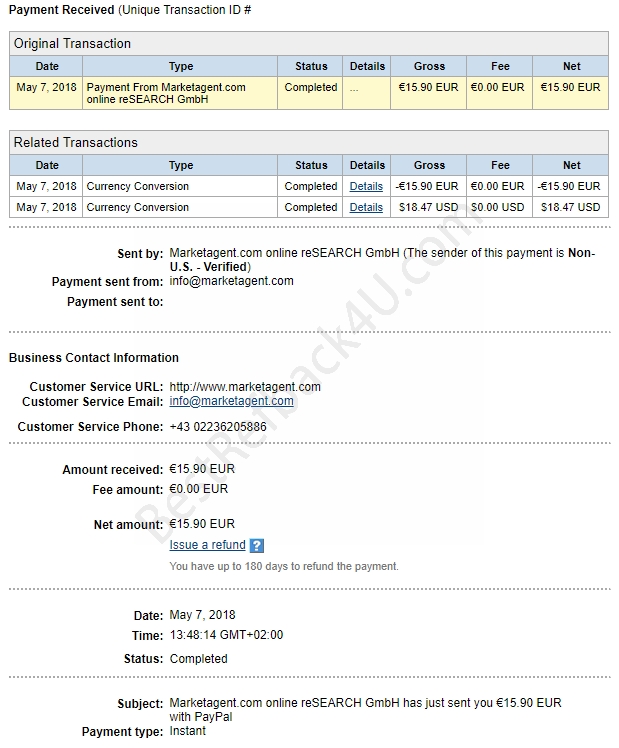This screenshot has height=748, width=619.
Task: Click Payment From Marketagent.com online reSEARCH GmbH cell
Action: click(180, 93)
